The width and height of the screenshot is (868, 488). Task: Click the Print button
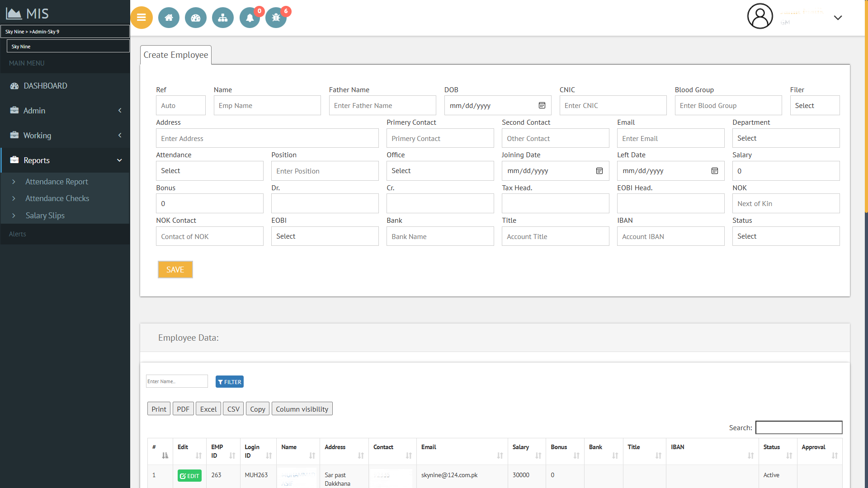click(x=159, y=409)
